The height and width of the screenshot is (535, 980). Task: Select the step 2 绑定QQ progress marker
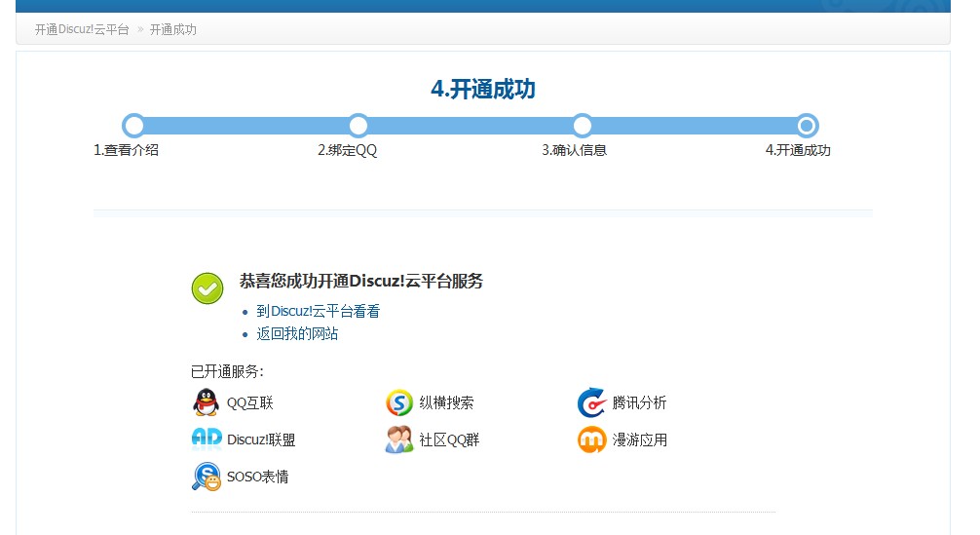click(x=358, y=126)
